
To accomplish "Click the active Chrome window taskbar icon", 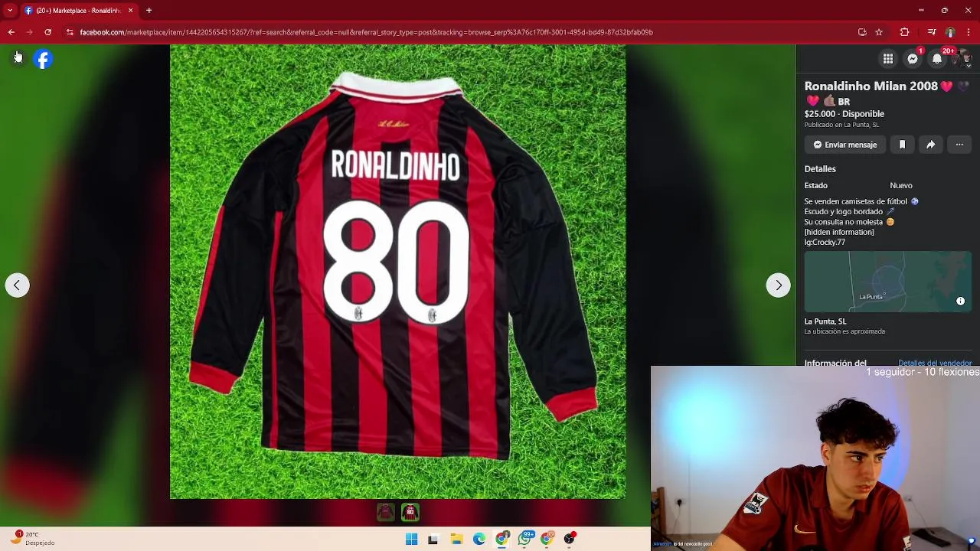I will pyautogui.click(x=502, y=539).
